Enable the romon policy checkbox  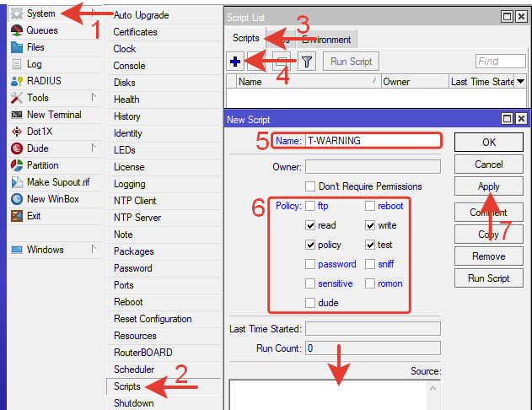[x=370, y=283]
